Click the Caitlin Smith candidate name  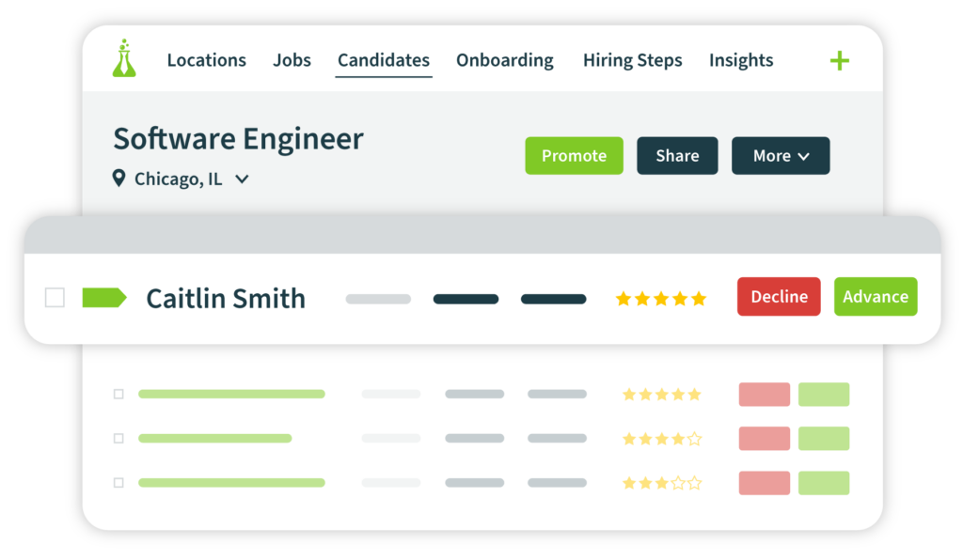226,299
